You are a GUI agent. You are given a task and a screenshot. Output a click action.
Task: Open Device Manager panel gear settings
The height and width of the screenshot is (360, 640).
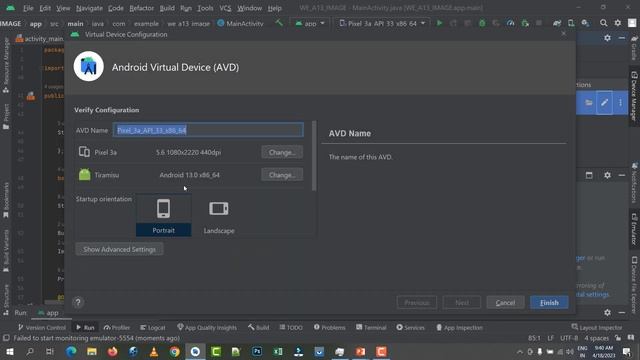(x=607, y=38)
